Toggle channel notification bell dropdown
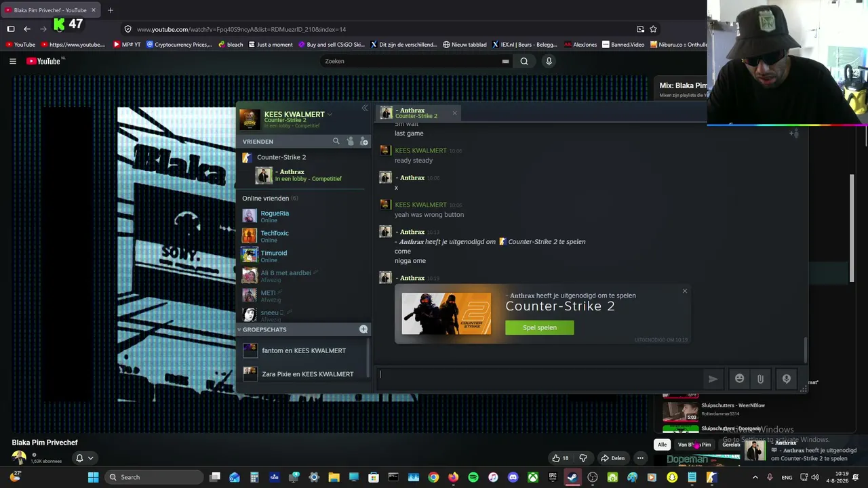868x488 pixels. pyautogui.click(x=84, y=458)
